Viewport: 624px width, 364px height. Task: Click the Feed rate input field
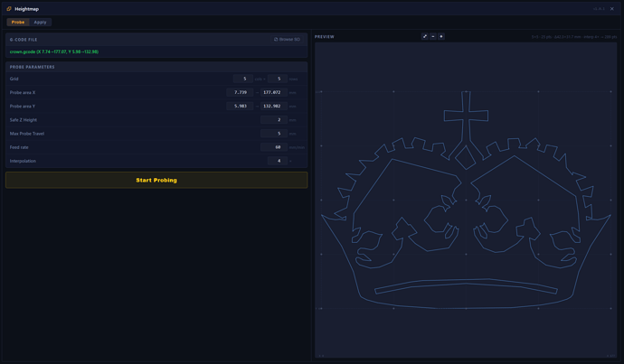pos(274,147)
